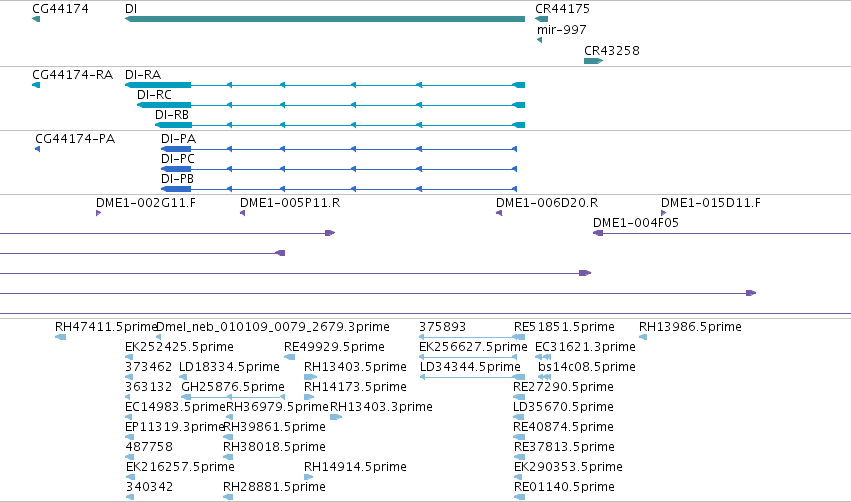This screenshot has height=502, width=851.
Task: Select EST EC31621.3prime
Action: tap(585, 347)
